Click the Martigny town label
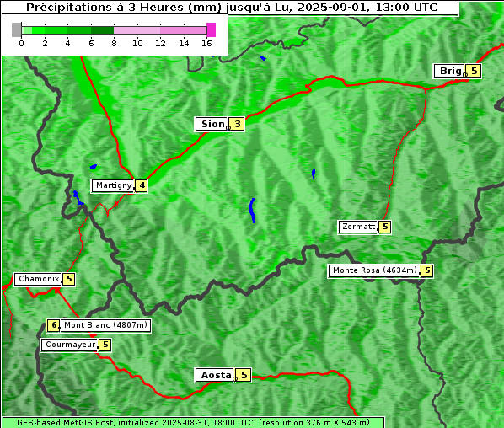The image size is (504, 428). 113,185
